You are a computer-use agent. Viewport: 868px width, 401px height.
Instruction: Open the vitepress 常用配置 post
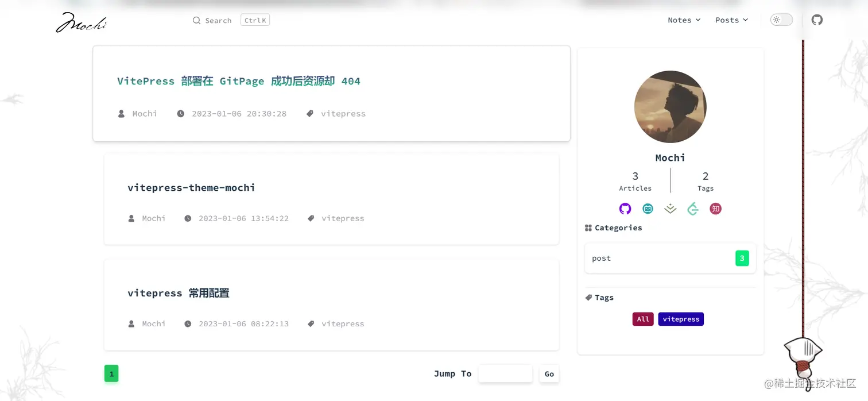click(179, 293)
